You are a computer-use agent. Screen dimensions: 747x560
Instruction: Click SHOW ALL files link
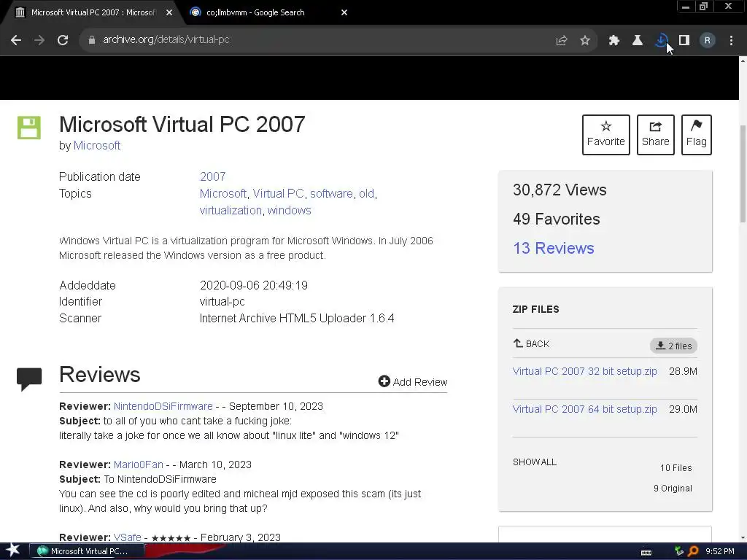[x=535, y=462]
